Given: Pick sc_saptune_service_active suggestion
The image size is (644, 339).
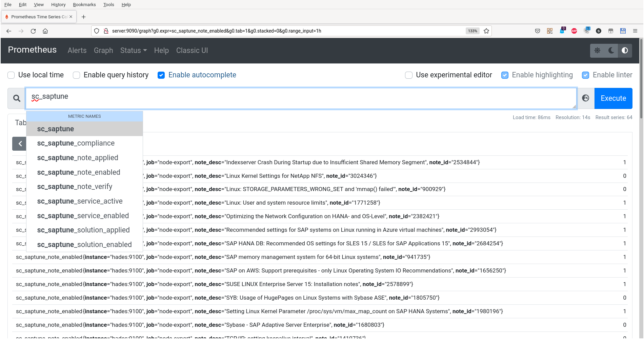Looking at the screenshot, I should pos(80,201).
